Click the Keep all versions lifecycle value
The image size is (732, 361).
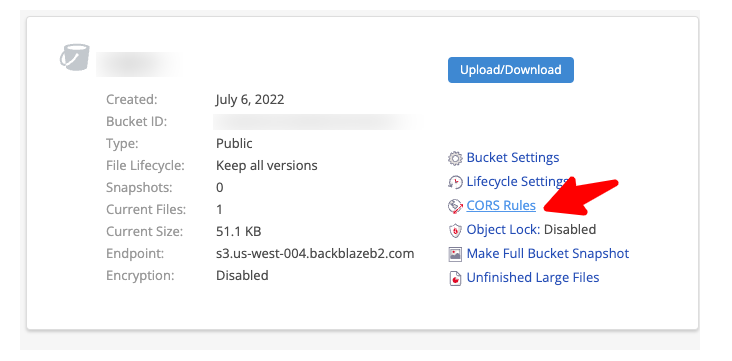click(267, 165)
